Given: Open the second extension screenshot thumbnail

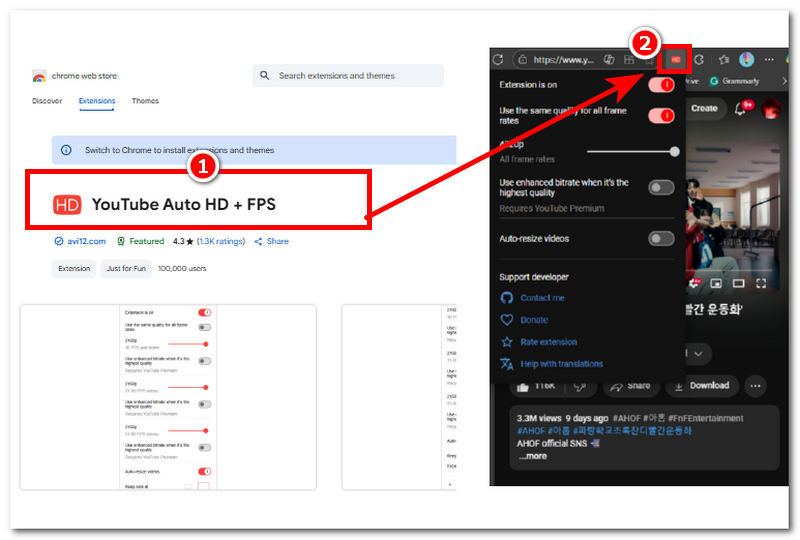Looking at the screenshot, I should tap(399, 397).
